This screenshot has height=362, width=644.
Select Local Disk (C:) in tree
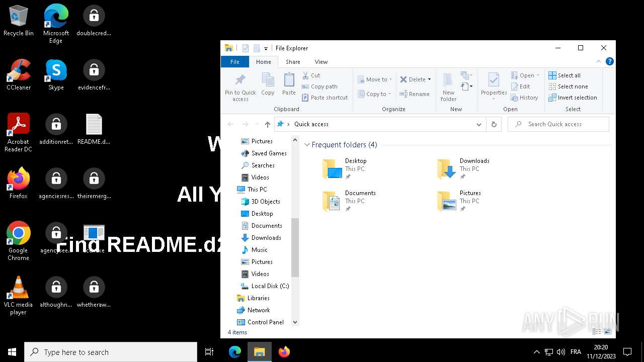tap(265, 286)
